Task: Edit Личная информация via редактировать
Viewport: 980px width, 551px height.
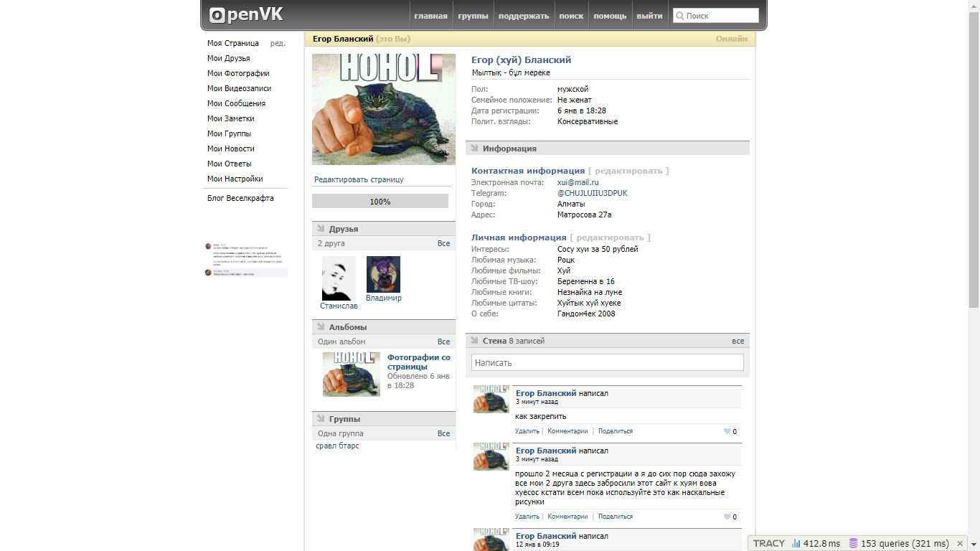Action: pos(611,237)
